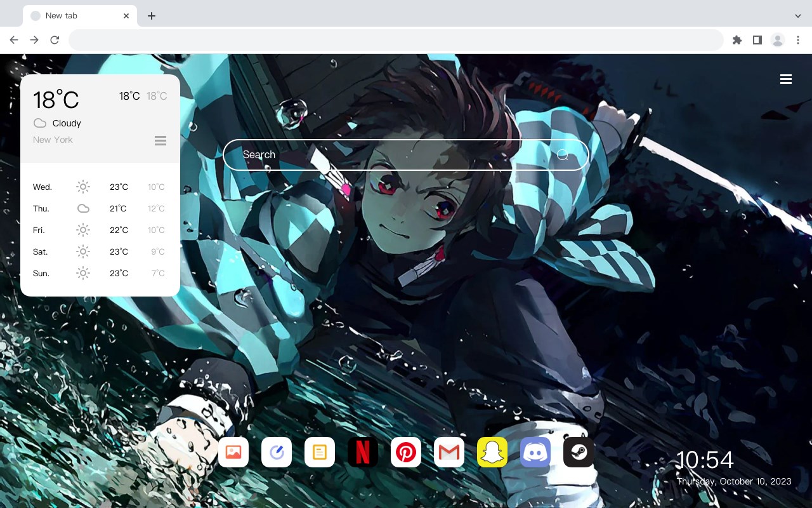Select the Sat. forecast row
The width and height of the screenshot is (812, 508).
[100, 251]
